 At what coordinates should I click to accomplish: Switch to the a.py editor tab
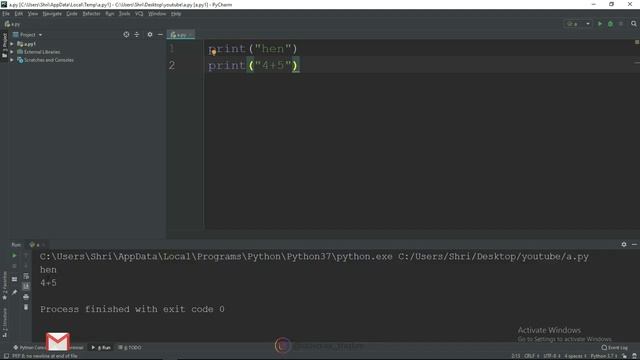coord(181,35)
